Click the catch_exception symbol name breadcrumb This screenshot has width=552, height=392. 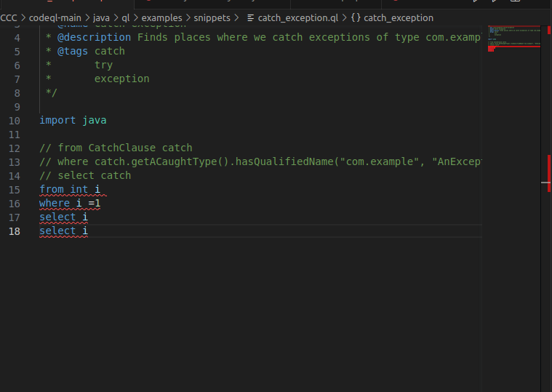pos(398,17)
